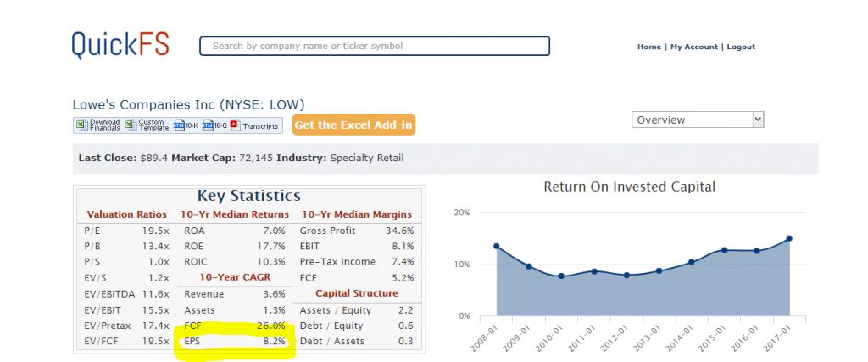868x362 pixels.
Task: Click the FCF margin value 5.2%
Action: pos(403,278)
